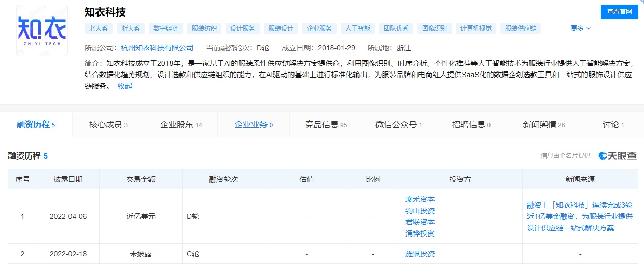
Task: Switch to the 竞品信息 tab
Action: pos(326,125)
